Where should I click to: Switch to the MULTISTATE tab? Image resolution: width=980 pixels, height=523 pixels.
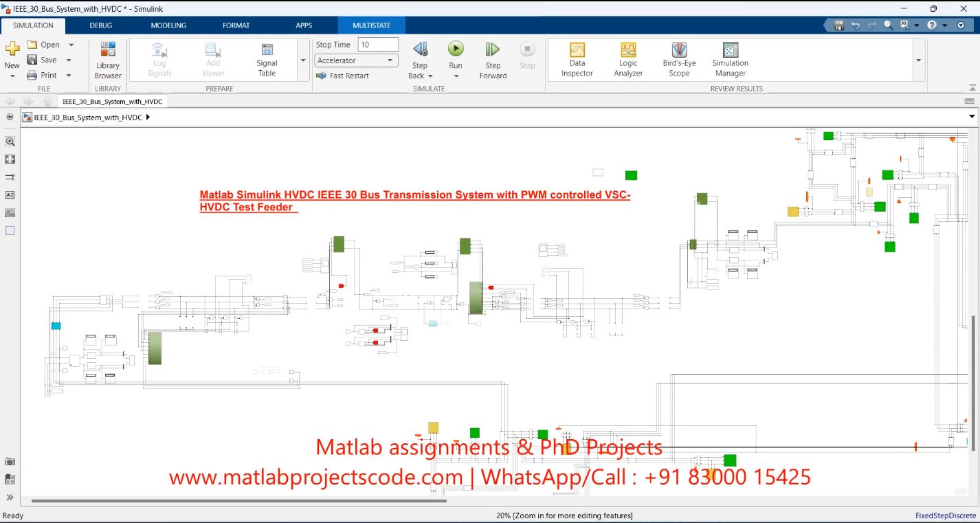[371, 25]
